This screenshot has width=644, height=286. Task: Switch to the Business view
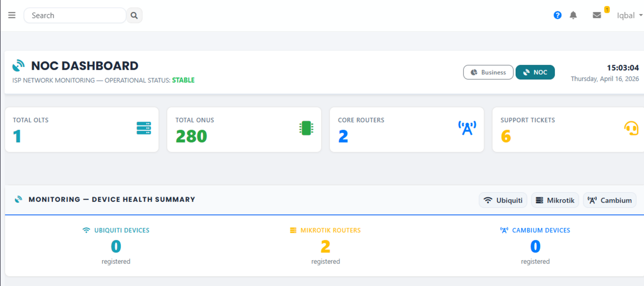point(488,72)
